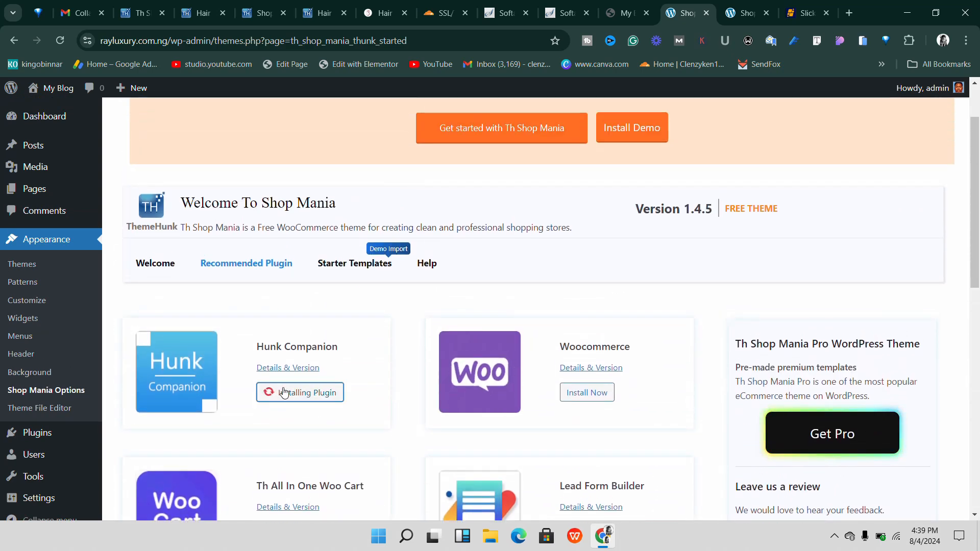Open the Extensions puzzle icon

[909, 40]
